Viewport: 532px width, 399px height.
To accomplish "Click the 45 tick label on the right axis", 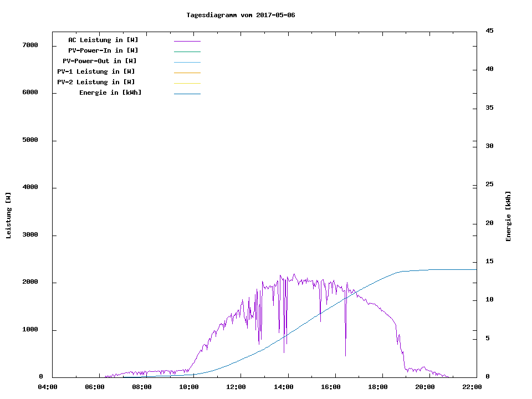I will point(490,30).
